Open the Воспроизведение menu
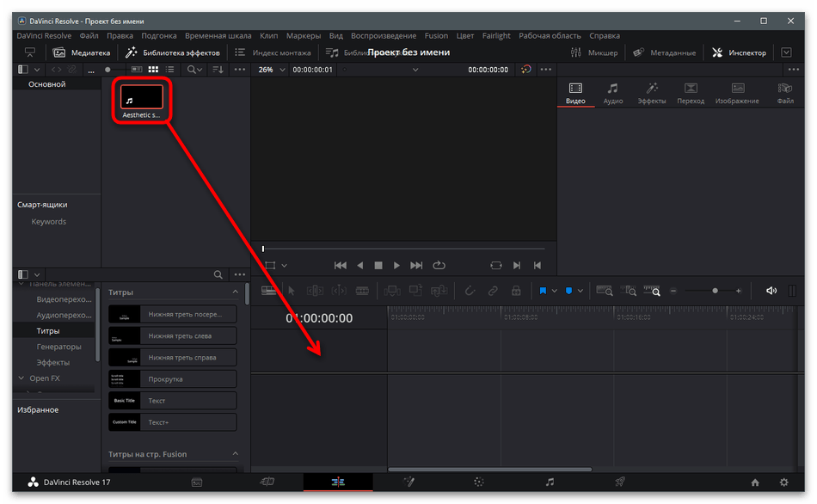 coord(384,35)
